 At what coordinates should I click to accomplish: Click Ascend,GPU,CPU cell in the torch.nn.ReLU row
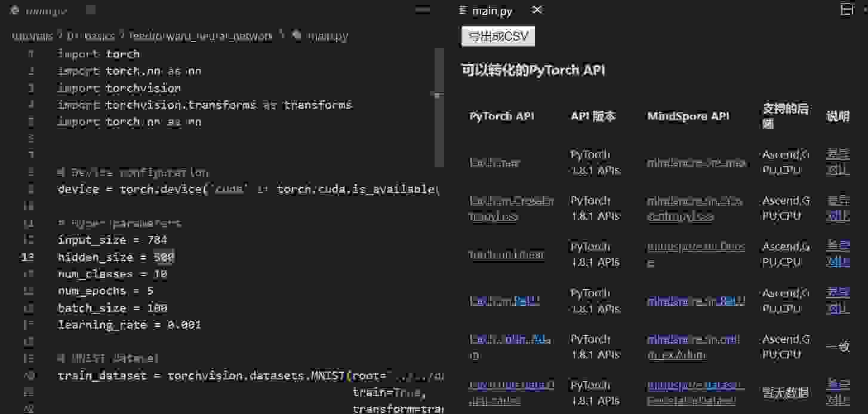786,300
